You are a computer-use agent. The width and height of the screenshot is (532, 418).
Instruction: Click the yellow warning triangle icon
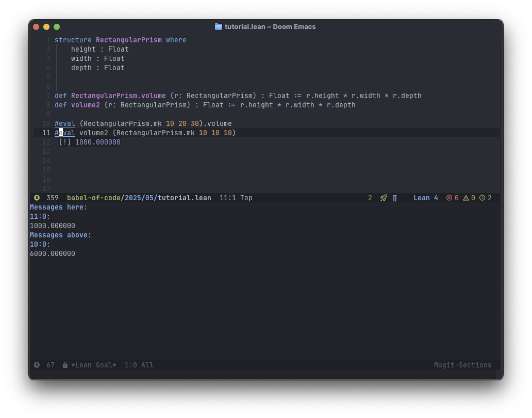[466, 198]
